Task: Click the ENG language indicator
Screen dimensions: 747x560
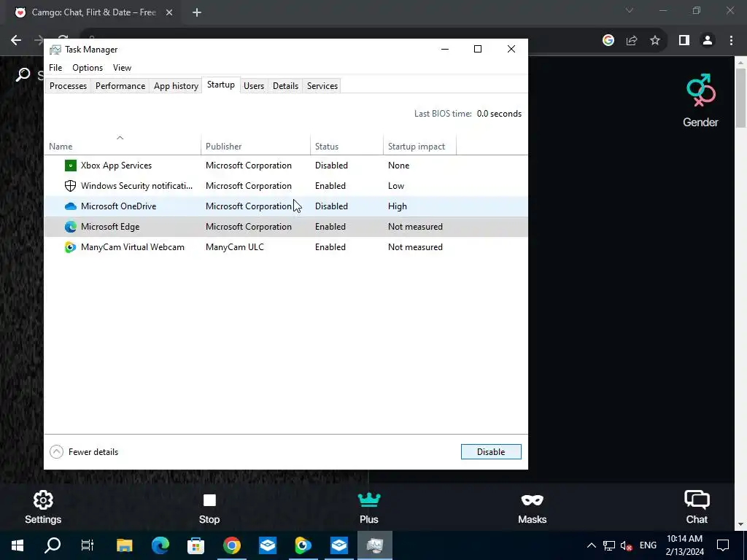Action: click(x=648, y=545)
